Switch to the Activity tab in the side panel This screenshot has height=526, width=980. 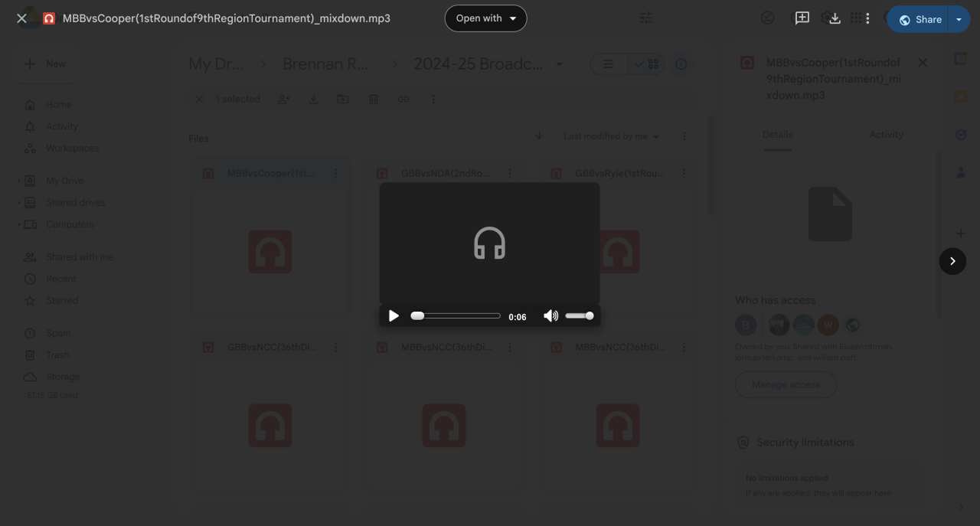(886, 135)
